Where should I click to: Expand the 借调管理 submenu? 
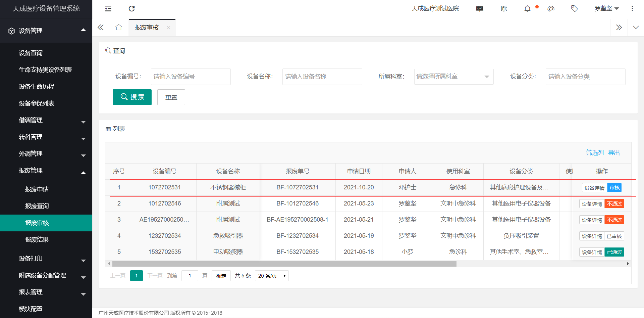83,122
